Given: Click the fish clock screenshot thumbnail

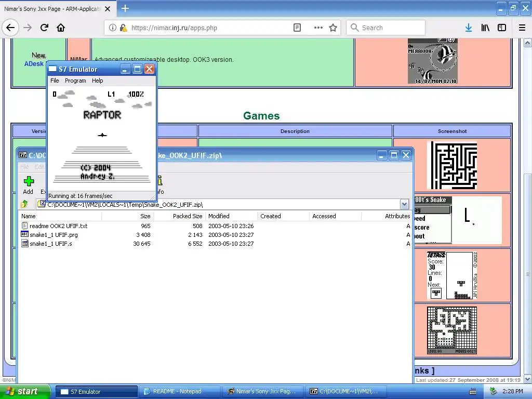Looking at the screenshot, I should (433, 61).
